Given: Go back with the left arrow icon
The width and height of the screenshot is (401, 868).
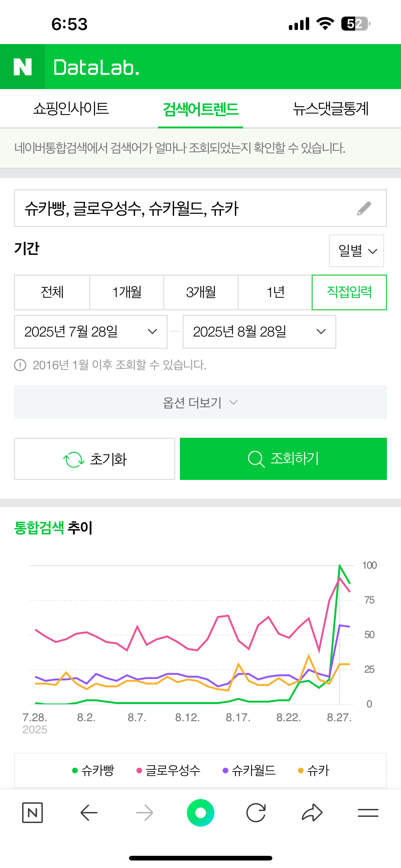Looking at the screenshot, I should [89, 813].
